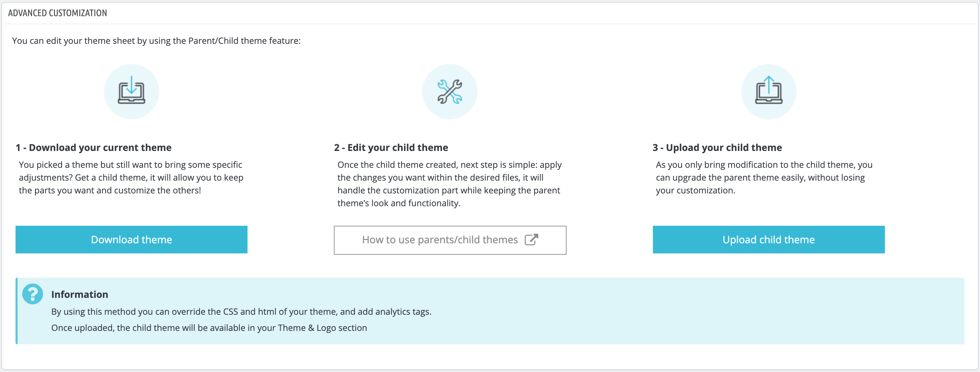
Task: Click the Information box title
Action: (x=80, y=294)
